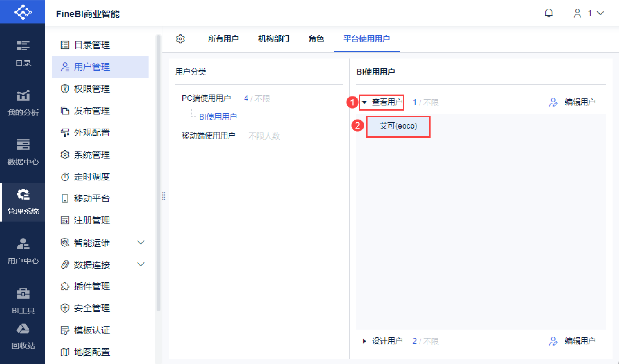Select user 艾可(eoco) entry
Image resolution: width=619 pixels, height=364 pixels.
coord(398,126)
